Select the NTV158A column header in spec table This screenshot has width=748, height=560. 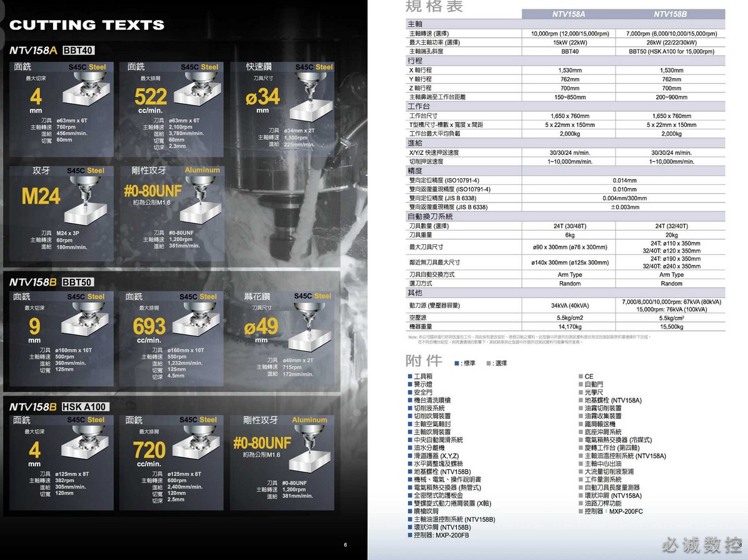569,14
